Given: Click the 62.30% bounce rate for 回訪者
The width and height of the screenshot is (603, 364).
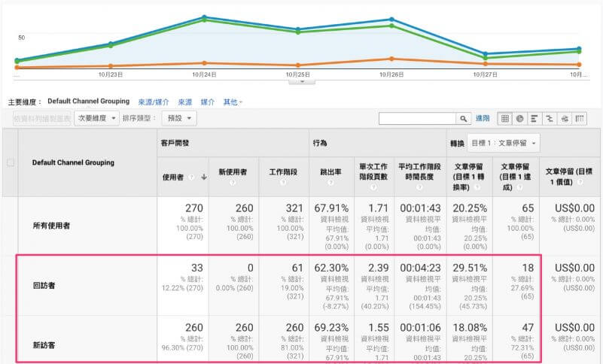Looking at the screenshot, I should [331, 268].
